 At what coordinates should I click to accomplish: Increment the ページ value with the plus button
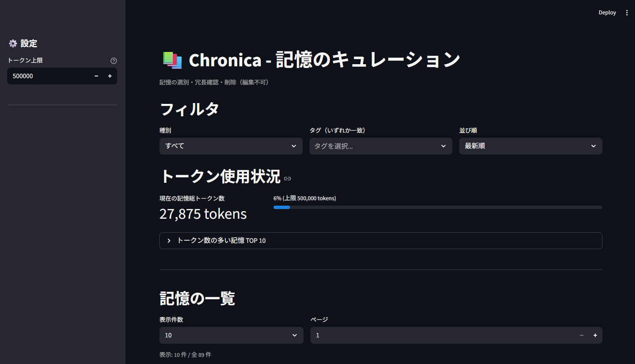(x=595, y=335)
